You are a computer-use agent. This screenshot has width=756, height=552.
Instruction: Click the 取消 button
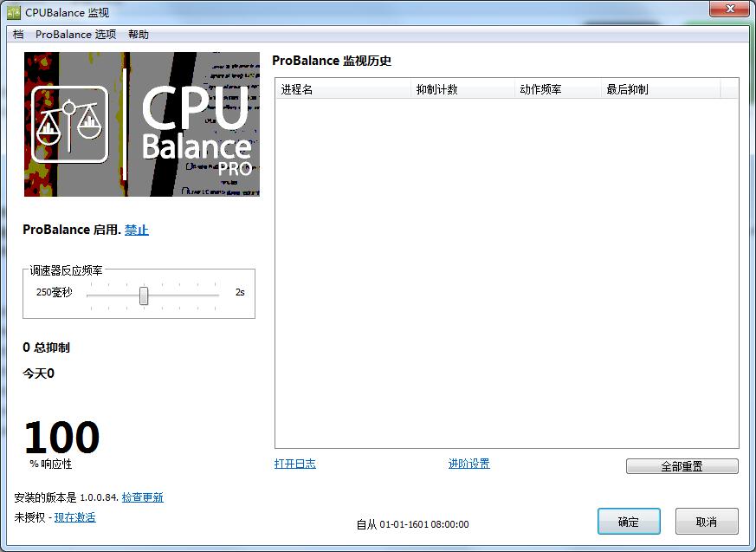tap(707, 522)
